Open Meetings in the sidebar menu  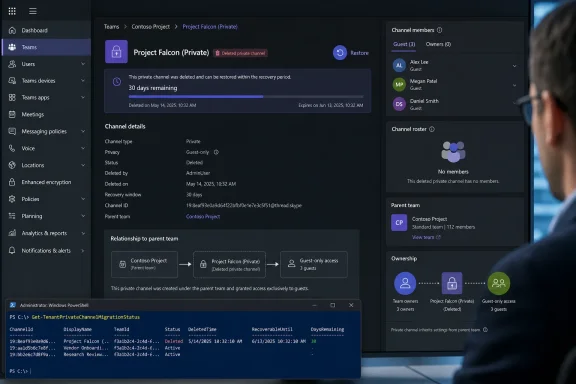click(46, 114)
